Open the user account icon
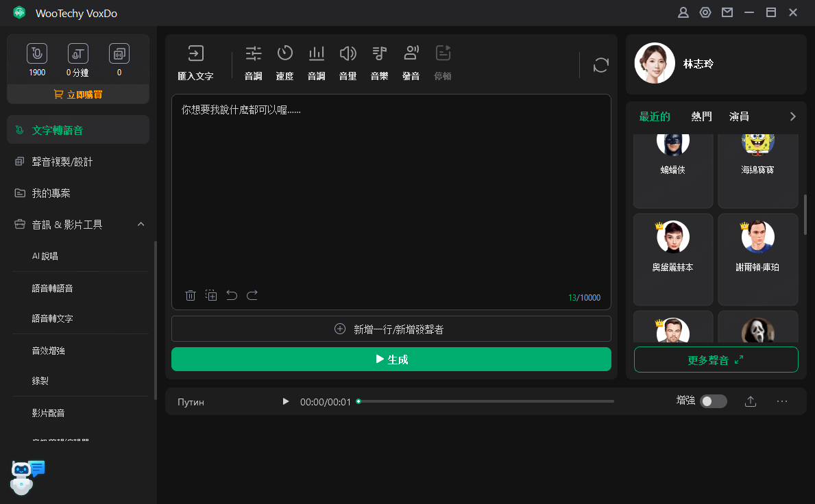The height and width of the screenshot is (504, 815). pyautogui.click(x=683, y=12)
